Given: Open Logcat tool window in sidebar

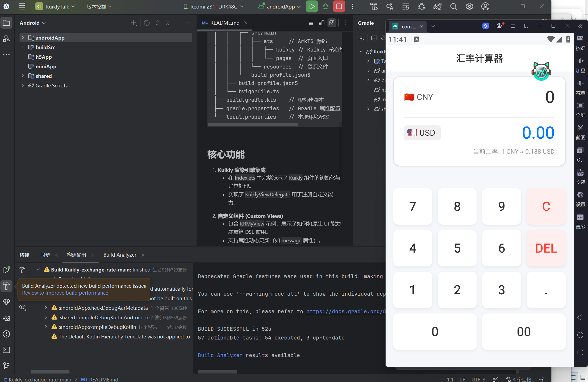Looking at the screenshot, I should click(6, 318).
